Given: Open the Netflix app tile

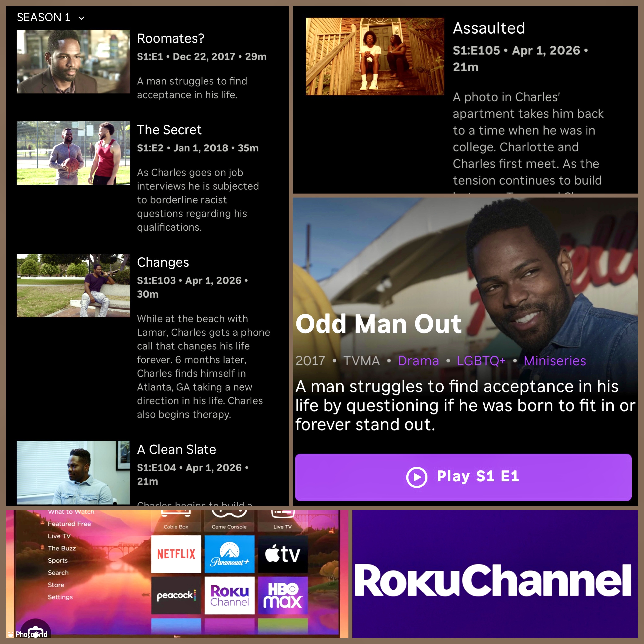Looking at the screenshot, I should [x=176, y=554].
